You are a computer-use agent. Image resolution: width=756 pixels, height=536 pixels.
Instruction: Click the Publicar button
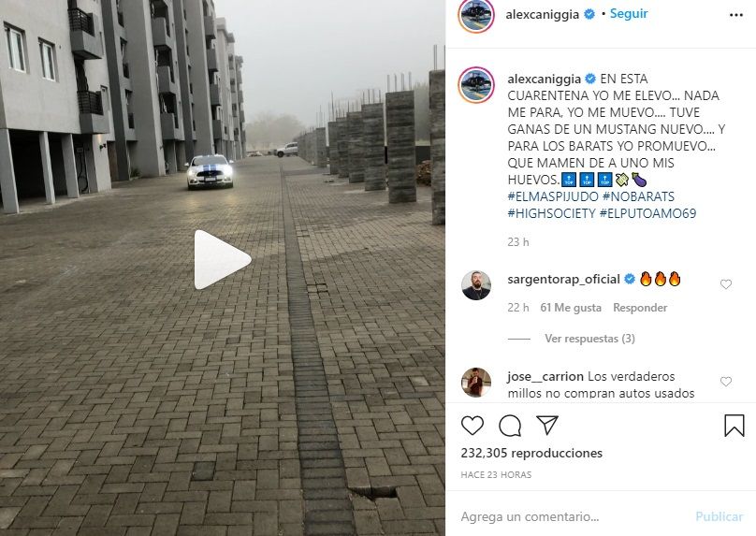[x=719, y=516]
